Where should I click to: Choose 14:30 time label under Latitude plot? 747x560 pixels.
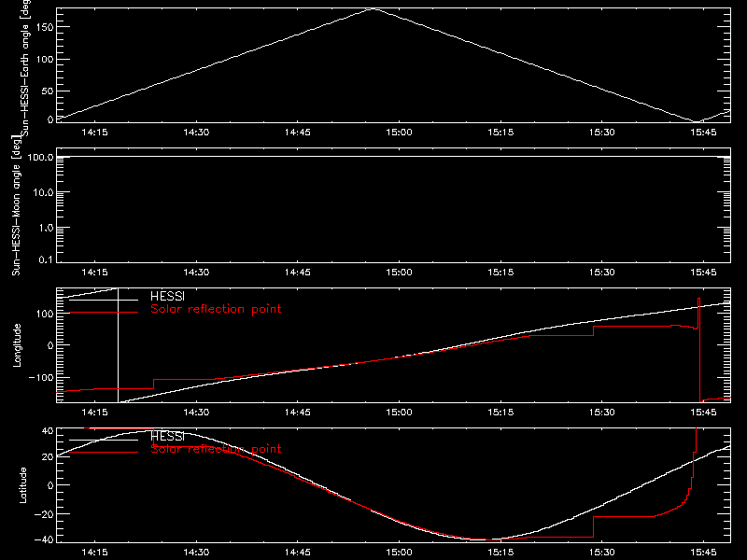[196, 553]
